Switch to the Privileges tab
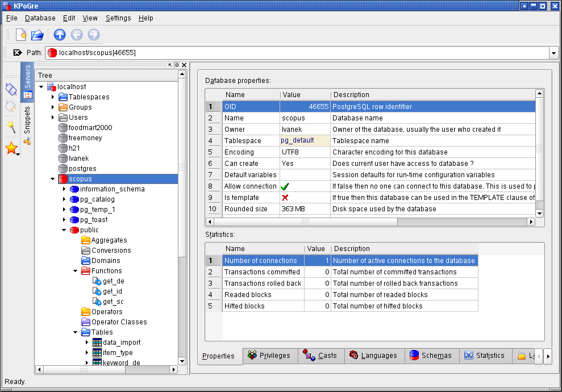This screenshot has width=562, height=392. point(270,356)
